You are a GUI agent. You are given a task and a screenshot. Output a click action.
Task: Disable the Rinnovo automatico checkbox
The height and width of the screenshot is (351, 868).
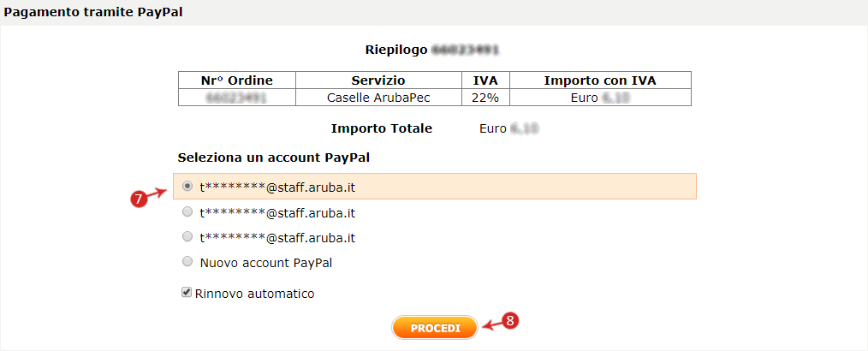point(187,292)
